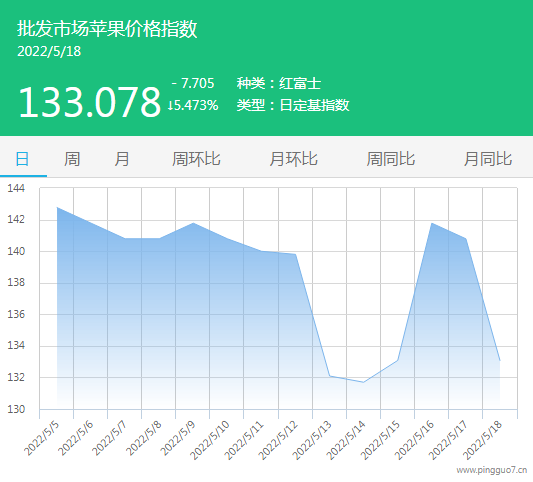
Task: Click the chart low point at 2022/5/14
Action: coord(363,382)
